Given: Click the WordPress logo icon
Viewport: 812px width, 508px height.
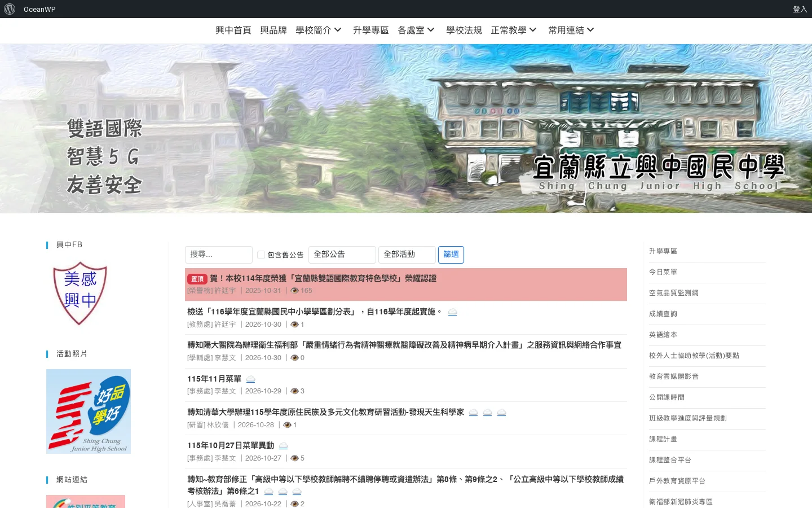Looking at the screenshot, I should click(x=10, y=9).
